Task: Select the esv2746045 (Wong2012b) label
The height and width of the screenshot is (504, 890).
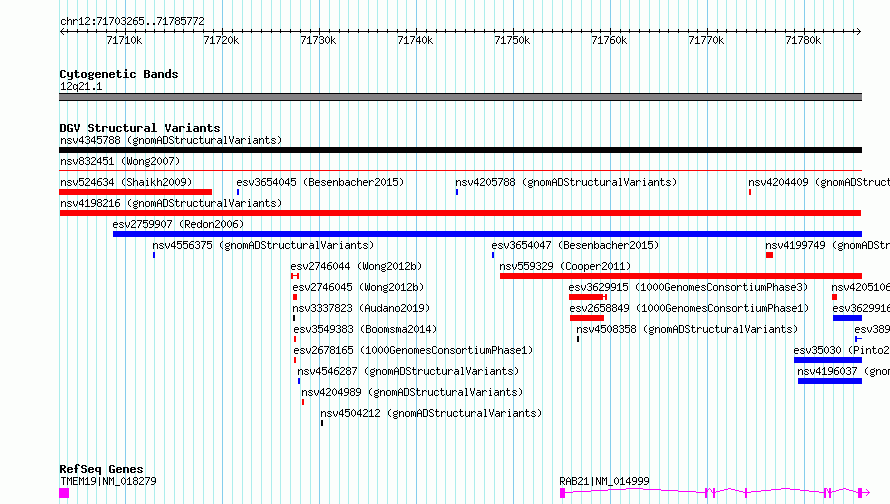Action: click(358, 287)
